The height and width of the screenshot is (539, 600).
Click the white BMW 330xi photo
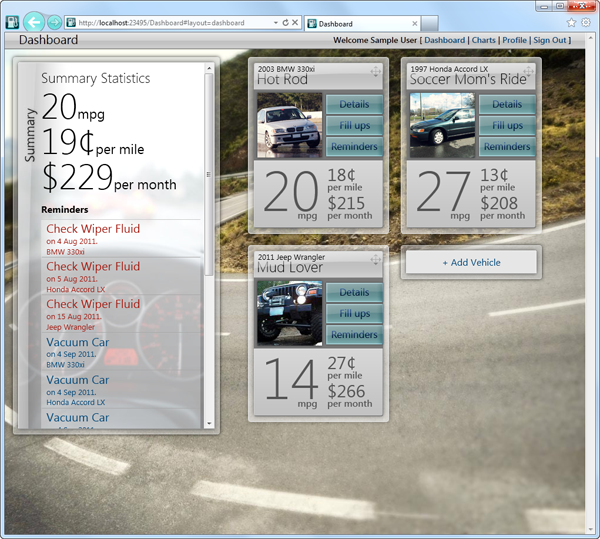289,125
